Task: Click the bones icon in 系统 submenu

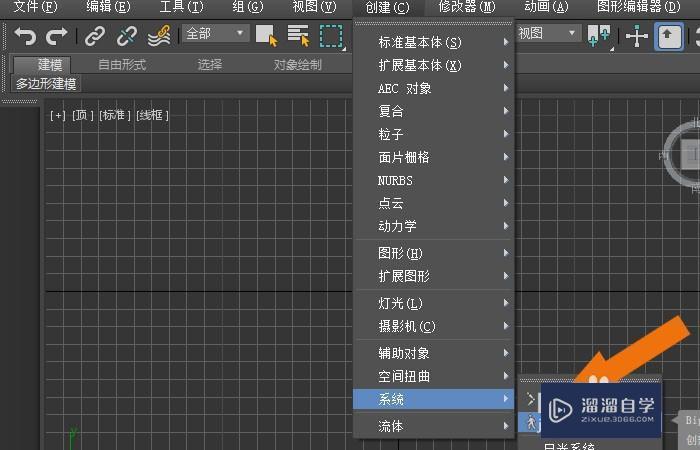Action: [531, 398]
